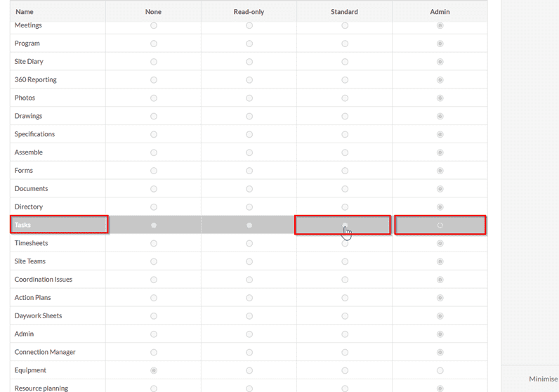This screenshot has height=392, width=559.
Task: Set Forms permission to Read-only
Action: pos(249,171)
